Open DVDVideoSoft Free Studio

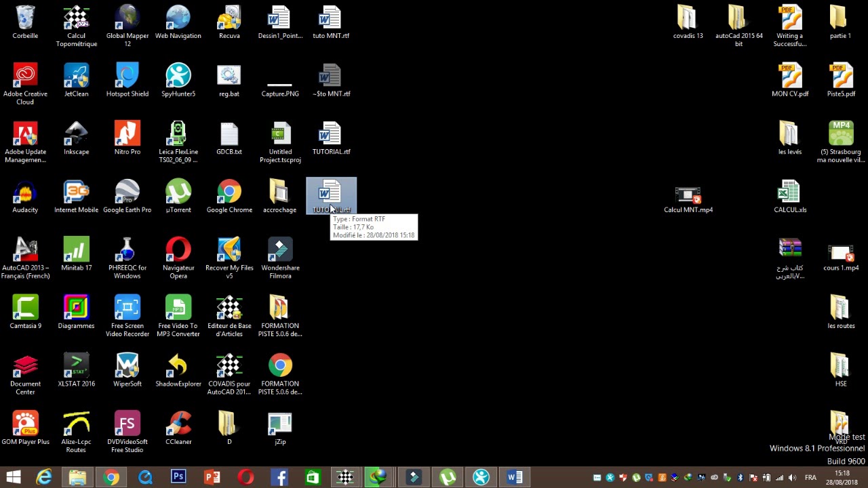(x=127, y=432)
